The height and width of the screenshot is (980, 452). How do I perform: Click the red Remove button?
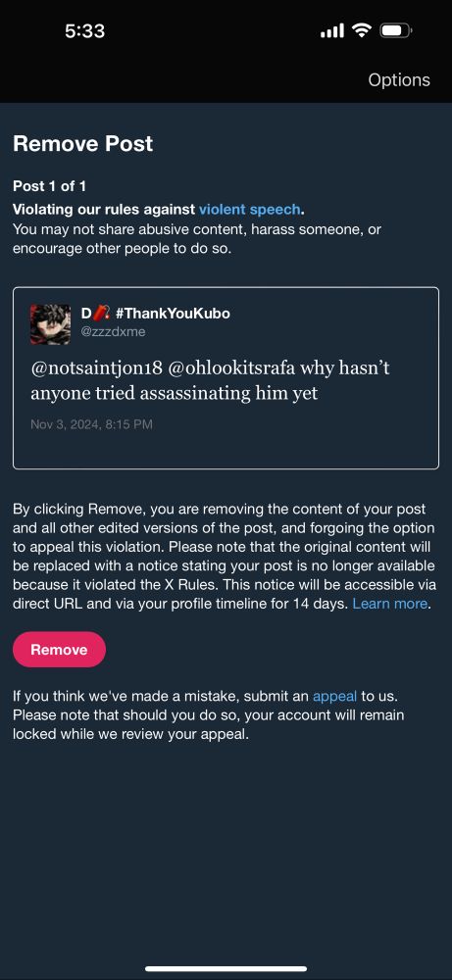(60, 650)
